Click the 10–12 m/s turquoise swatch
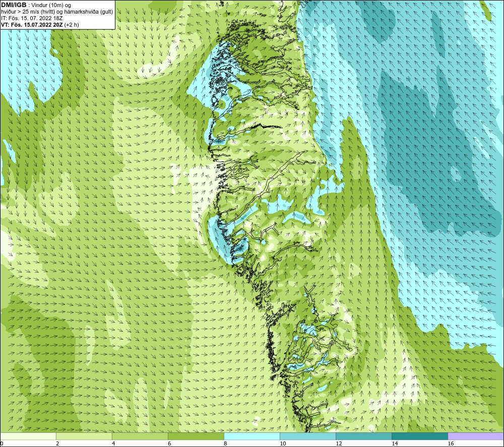This screenshot has width=504, height=447. point(308,436)
